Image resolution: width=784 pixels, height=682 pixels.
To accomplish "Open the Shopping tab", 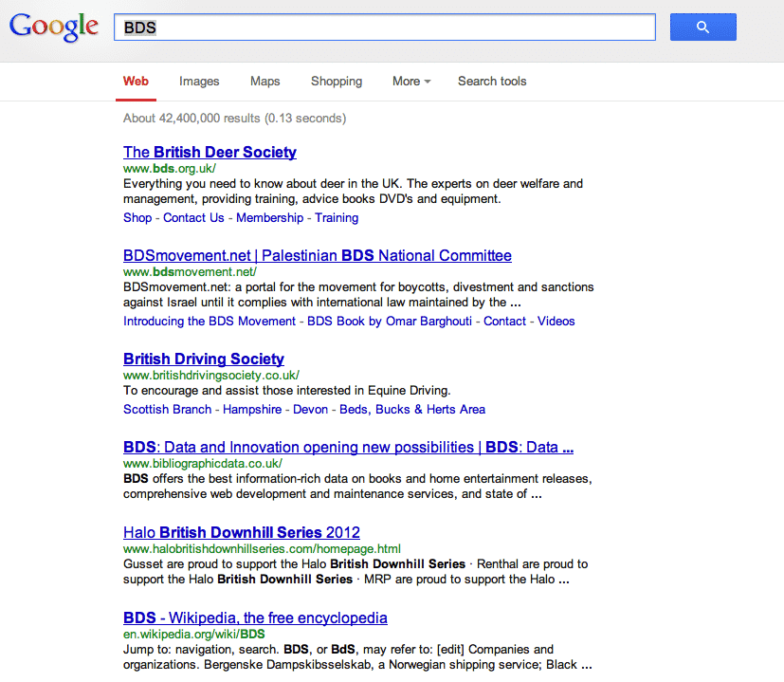I will pos(337,81).
